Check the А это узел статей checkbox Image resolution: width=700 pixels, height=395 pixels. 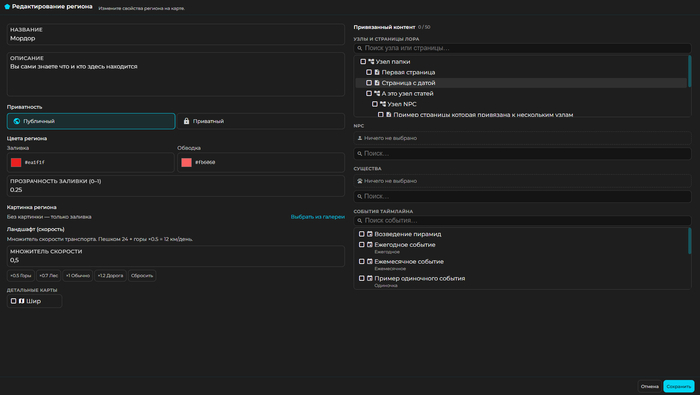click(x=369, y=94)
